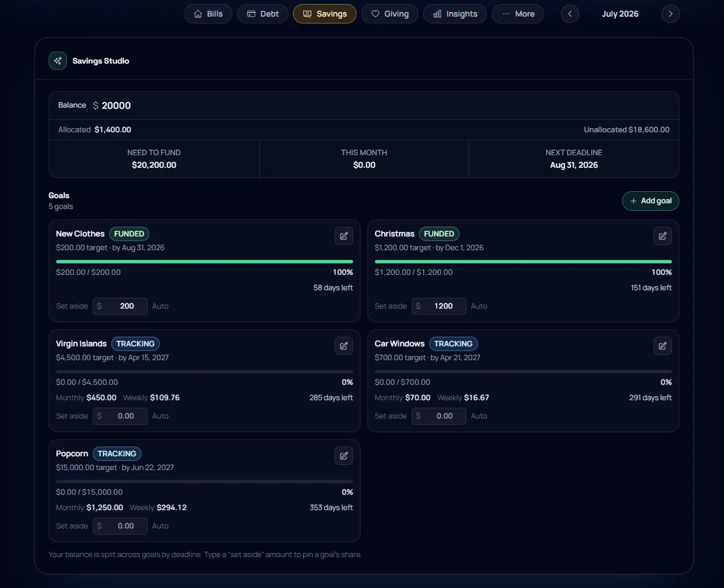
Task: Switch to the Bills tab
Action: 208,14
